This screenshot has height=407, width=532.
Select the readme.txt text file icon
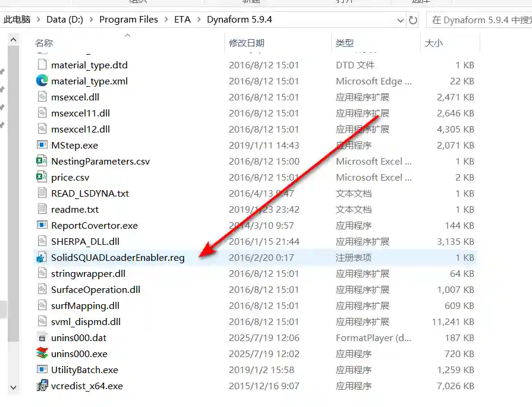42,209
